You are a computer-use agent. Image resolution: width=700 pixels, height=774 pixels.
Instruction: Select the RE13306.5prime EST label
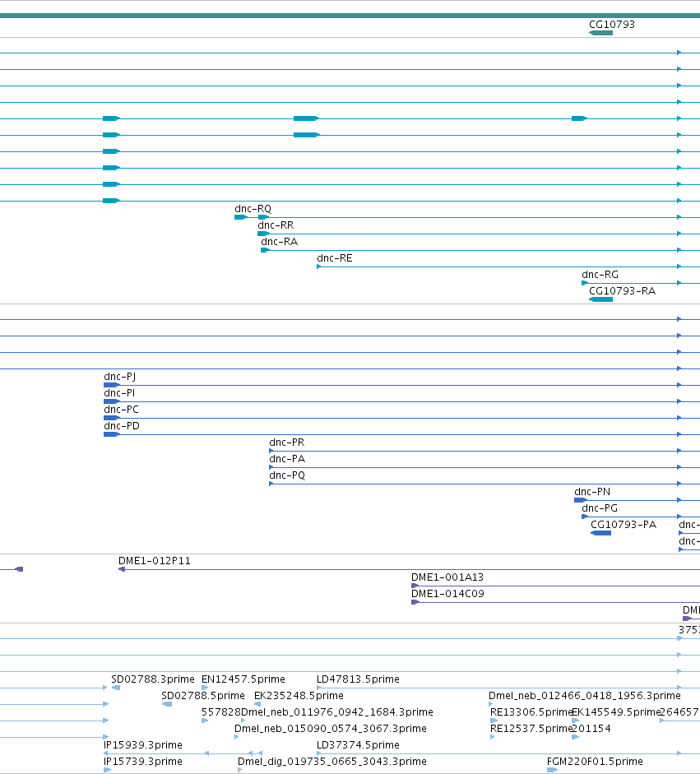pos(531,712)
